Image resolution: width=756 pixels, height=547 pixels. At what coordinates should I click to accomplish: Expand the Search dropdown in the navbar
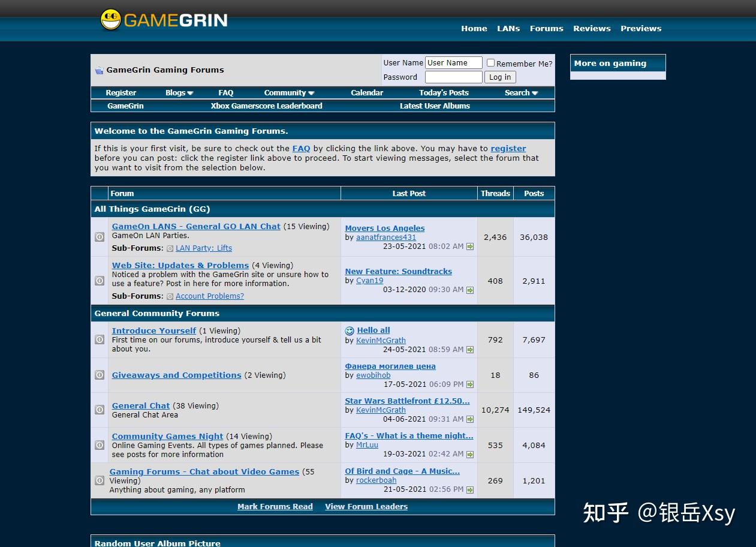521,93
